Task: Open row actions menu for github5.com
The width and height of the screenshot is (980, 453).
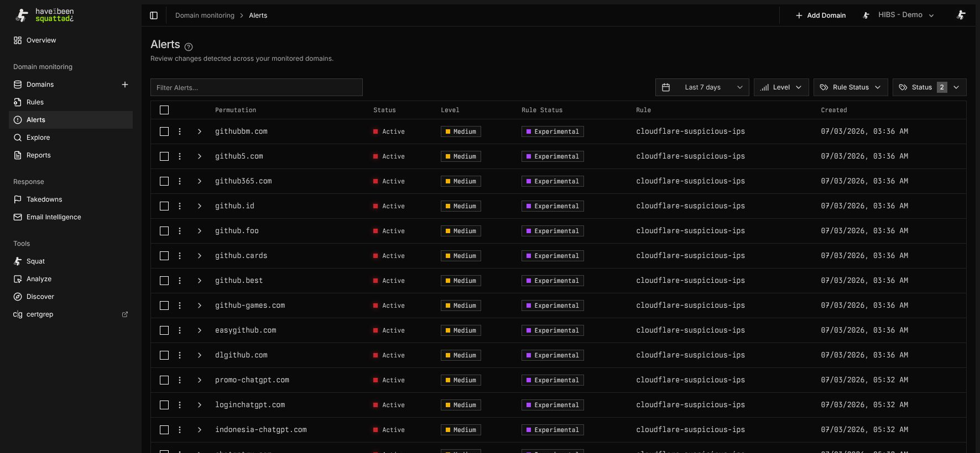Action: pyautogui.click(x=180, y=156)
